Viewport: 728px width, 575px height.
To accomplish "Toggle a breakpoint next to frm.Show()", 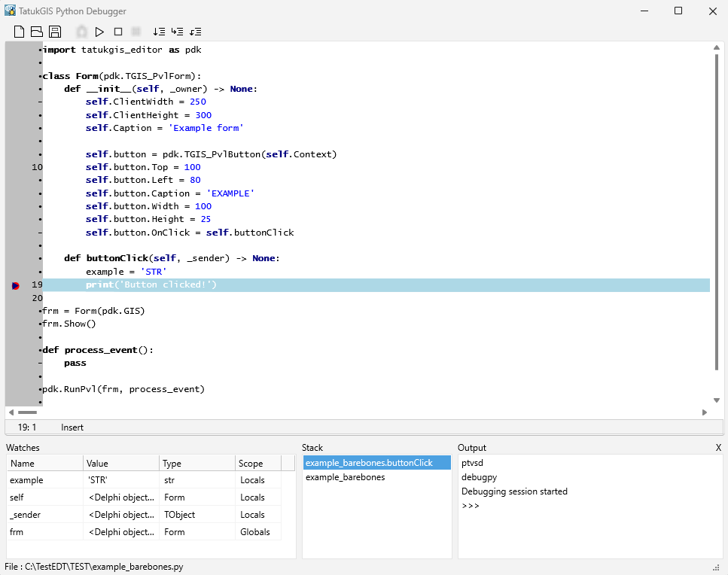I will (14, 323).
